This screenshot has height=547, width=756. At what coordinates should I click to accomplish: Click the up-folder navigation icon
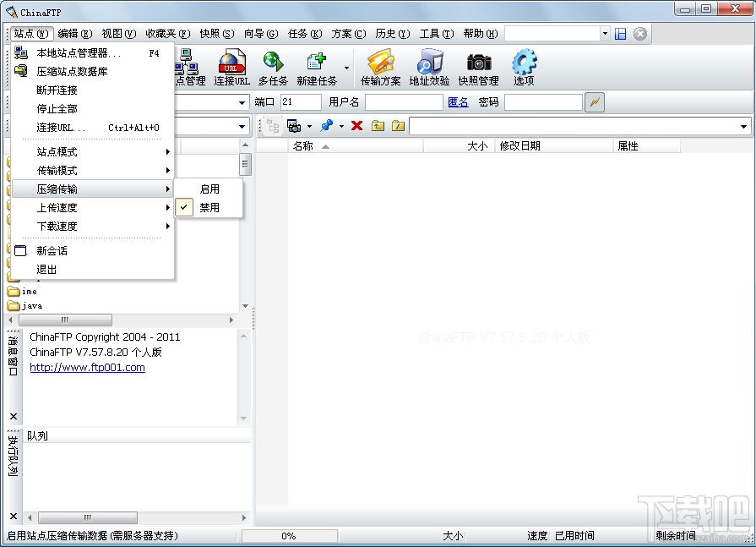click(376, 126)
